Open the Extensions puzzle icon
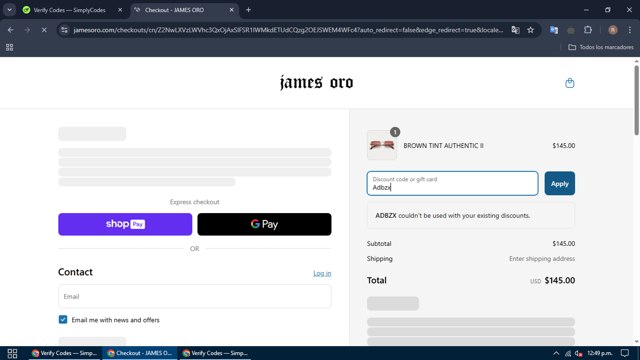This screenshot has width=640, height=360. pos(588,30)
